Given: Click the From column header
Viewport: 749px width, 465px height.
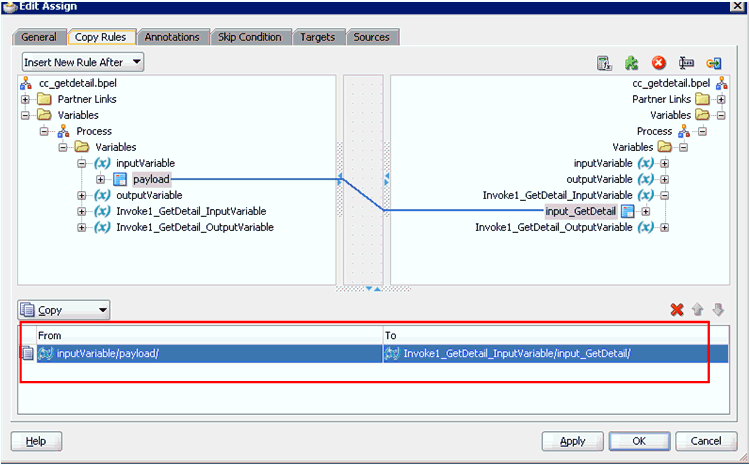Looking at the screenshot, I should point(210,335).
